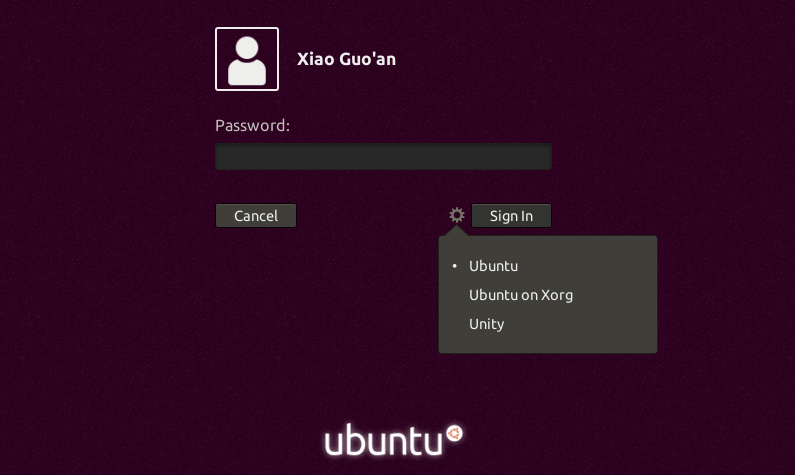
Task: Collapse session list via the gear
Action: point(457,215)
